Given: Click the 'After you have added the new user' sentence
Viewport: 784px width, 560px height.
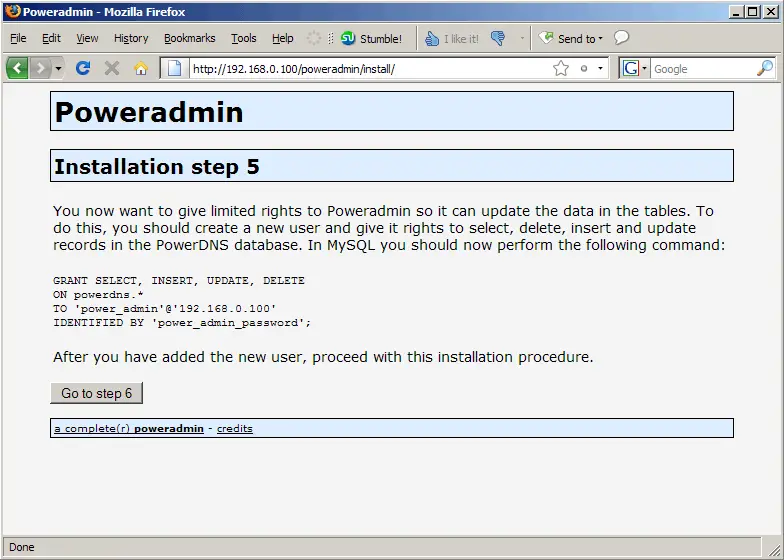Looking at the screenshot, I should tap(323, 357).
